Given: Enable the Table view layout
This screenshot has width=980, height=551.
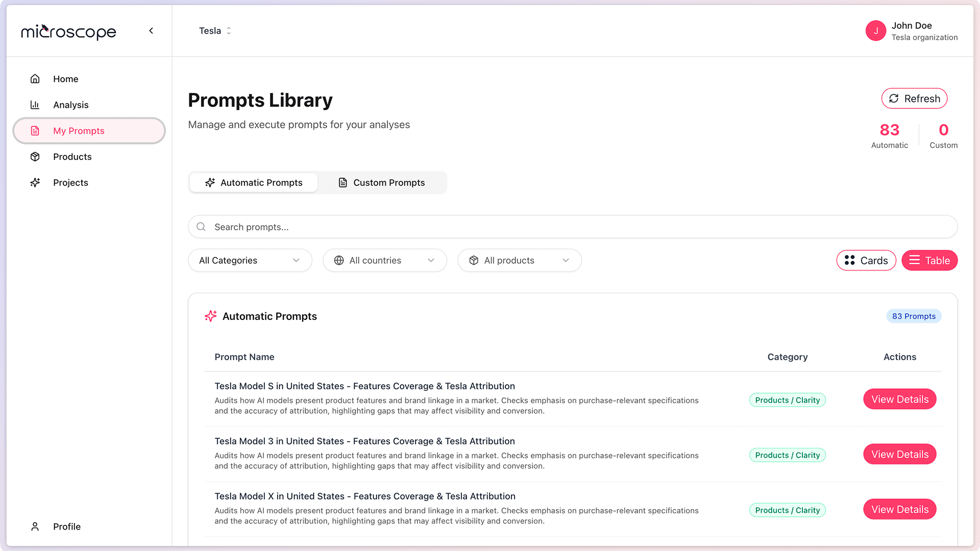Looking at the screenshot, I should pyautogui.click(x=929, y=260).
